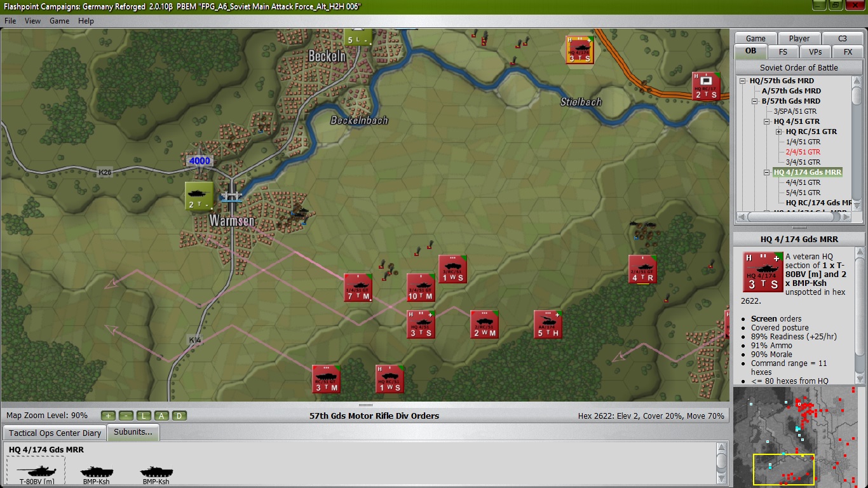This screenshot has height=488, width=868.
Task: Select HQ RC/174 Gds tree entry
Action: [x=819, y=203]
